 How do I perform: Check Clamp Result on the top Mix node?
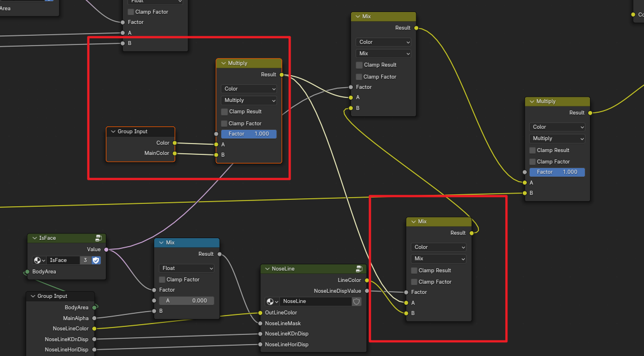click(x=359, y=65)
